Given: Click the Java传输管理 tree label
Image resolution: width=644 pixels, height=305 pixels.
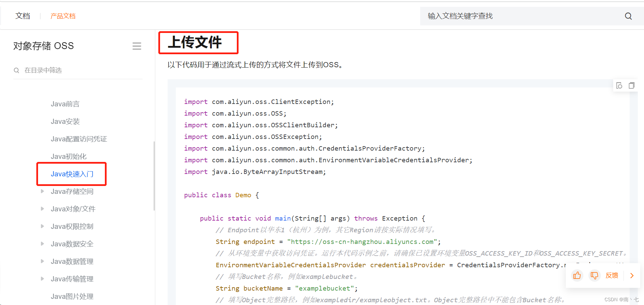Looking at the screenshot, I should (72, 279).
